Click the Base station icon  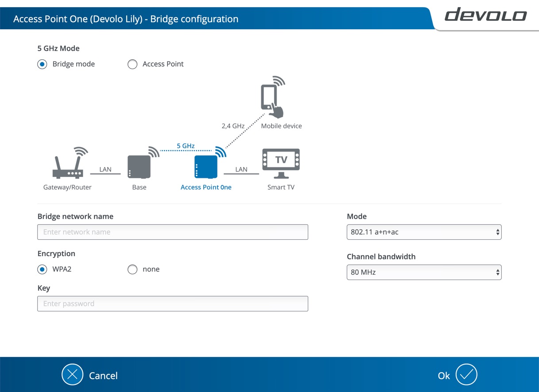point(139,166)
